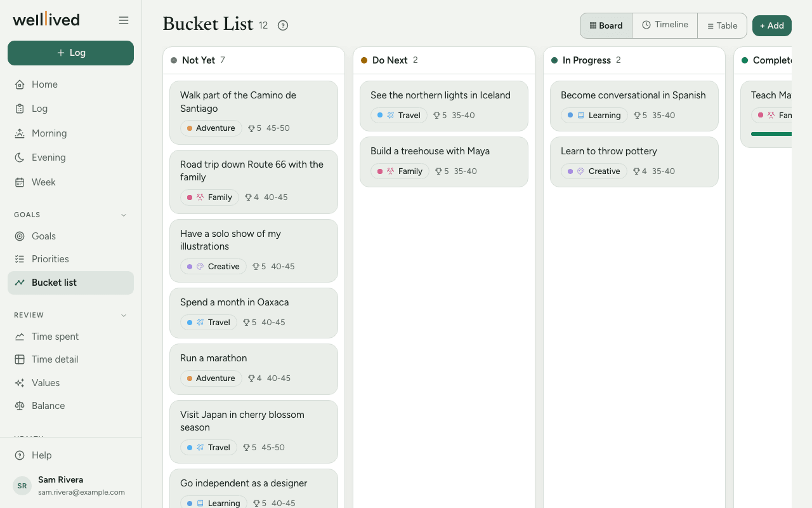Viewport: 812px width, 508px height.
Task: Switch to Table view
Action: (x=722, y=25)
